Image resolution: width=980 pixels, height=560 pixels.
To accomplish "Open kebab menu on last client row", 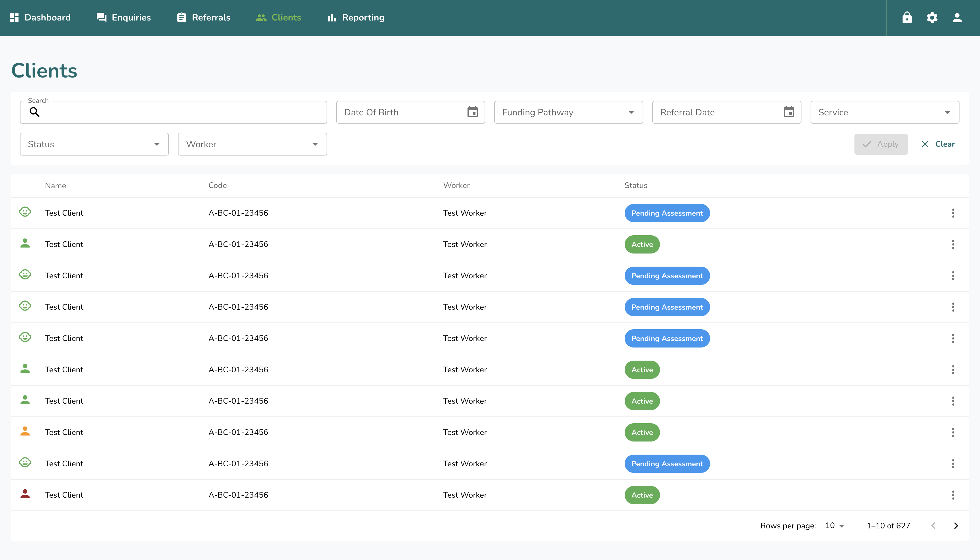I will [953, 495].
